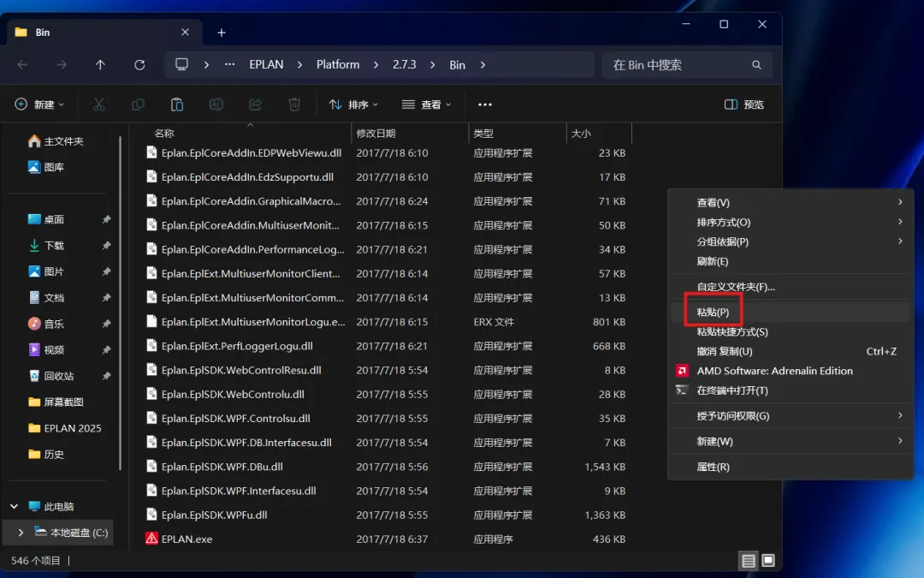Click Platform in address bar breadcrumb
924x578 pixels.
point(338,64)
